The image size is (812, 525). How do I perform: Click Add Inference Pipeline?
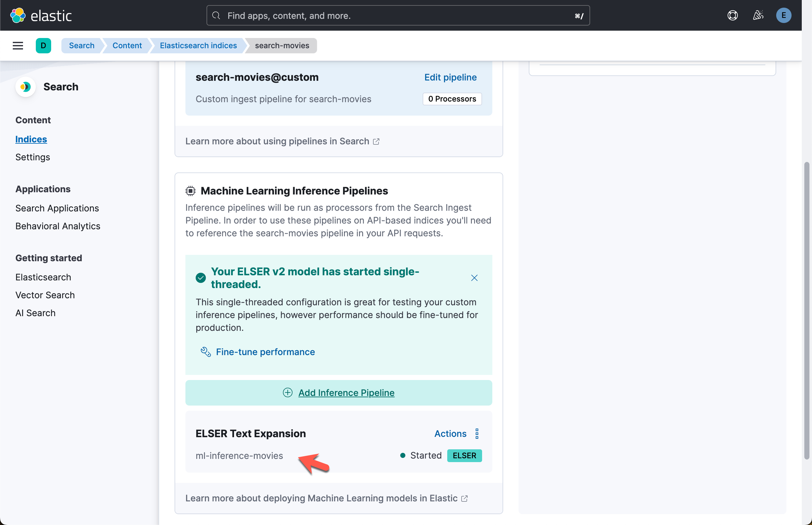[x=346, y=392]
